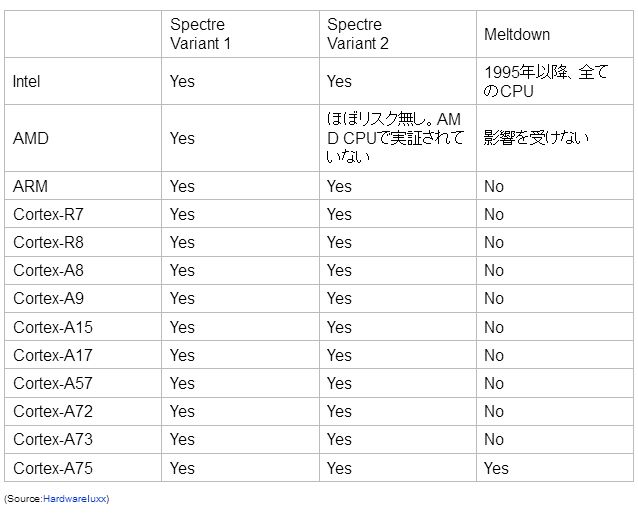Click the Spectre Variant 2 column header
This screenshot has height=519, width=638.
click(x=355, y=34)
